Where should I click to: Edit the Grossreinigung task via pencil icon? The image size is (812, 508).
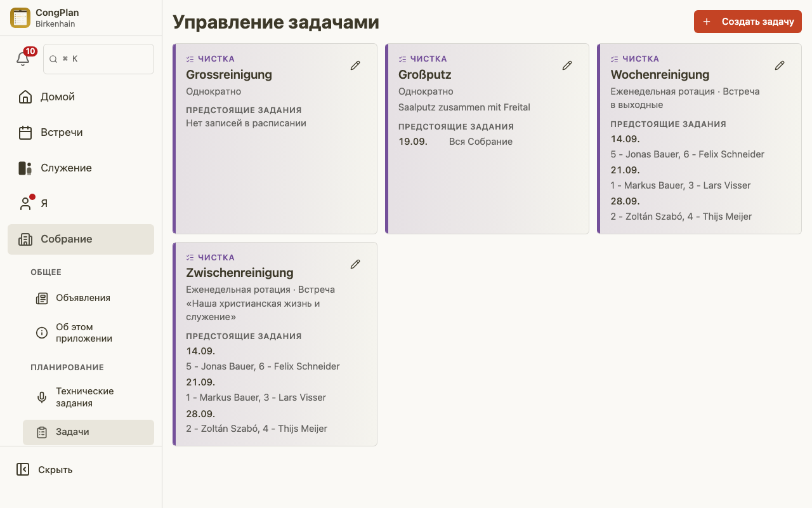[x=355, y=65]
